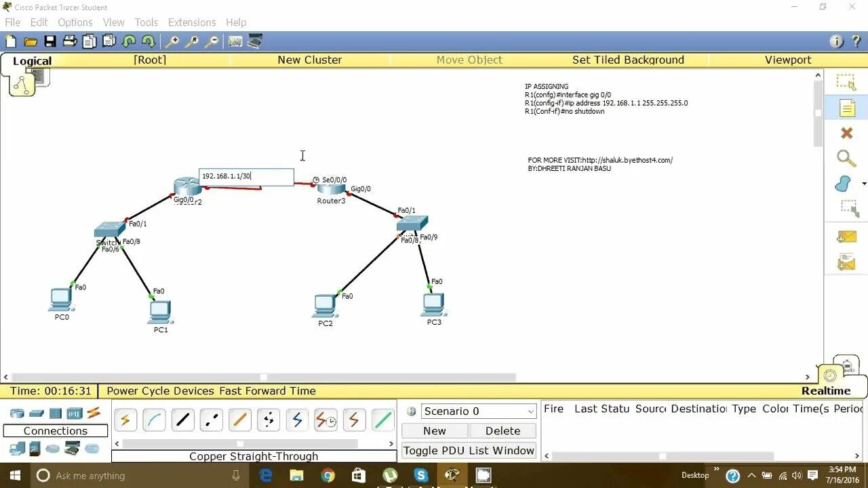Pick the Draw Polygon shape tool

tap(843, 184)
